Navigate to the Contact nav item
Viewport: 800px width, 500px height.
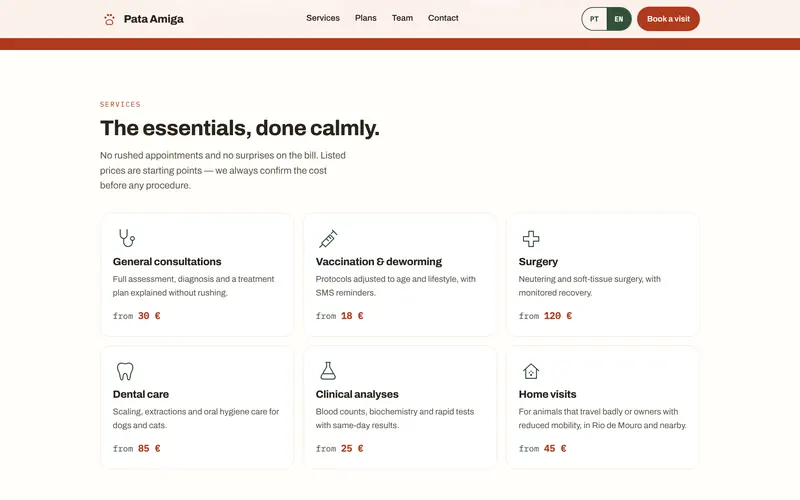[x=443, y=18]
